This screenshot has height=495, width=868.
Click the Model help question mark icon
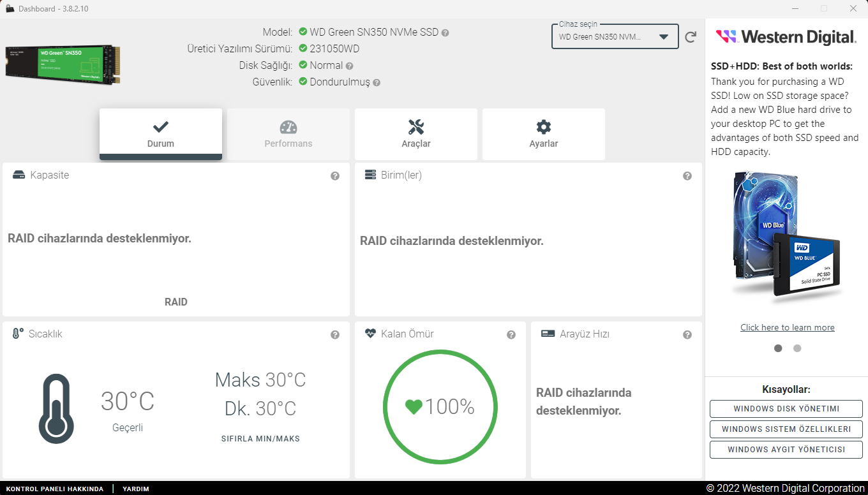tap(445, 33)
